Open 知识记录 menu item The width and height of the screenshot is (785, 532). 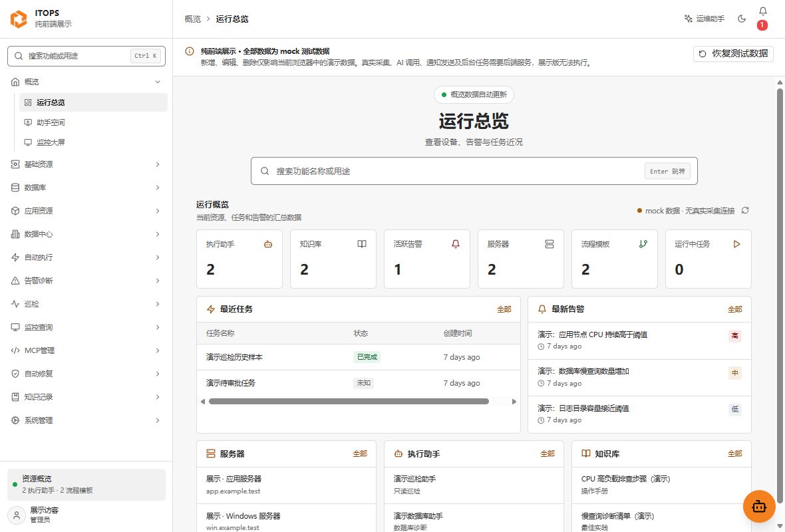point(86,397)
